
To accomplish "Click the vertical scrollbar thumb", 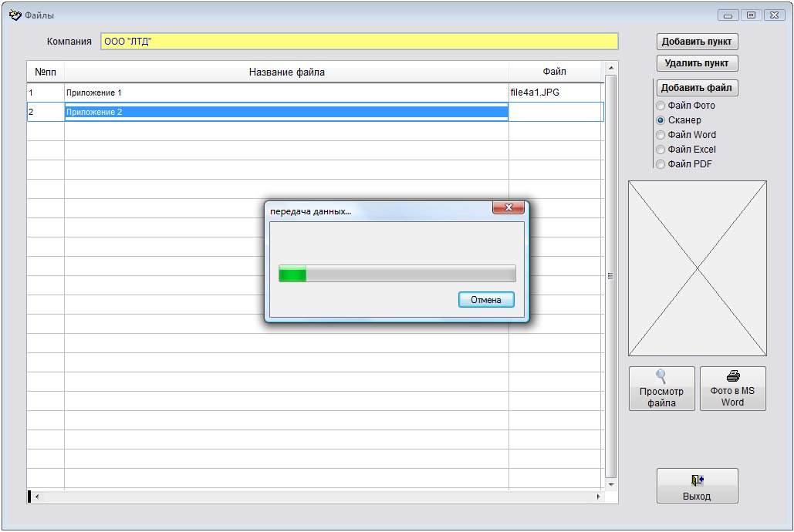I will pyautogui.click(x=611, y=276).
